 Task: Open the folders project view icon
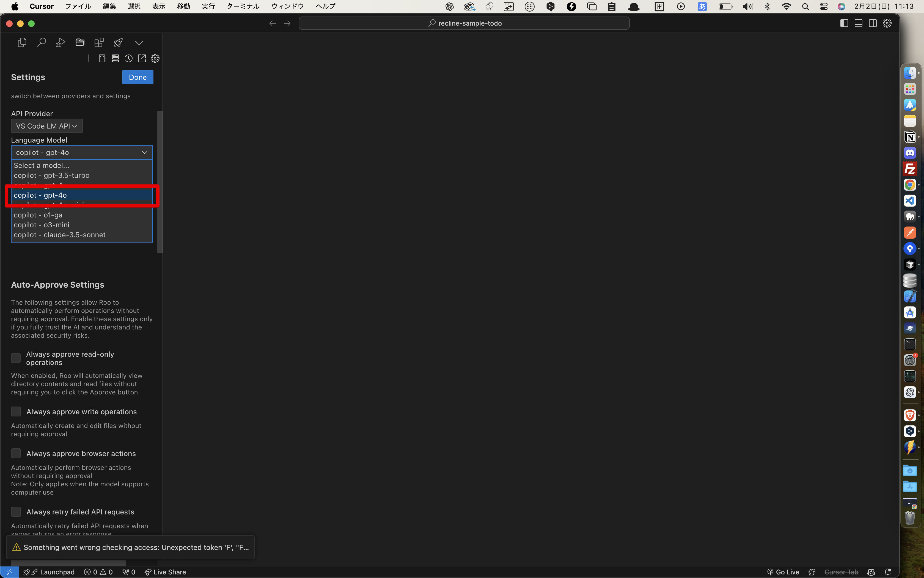point(80,42)
